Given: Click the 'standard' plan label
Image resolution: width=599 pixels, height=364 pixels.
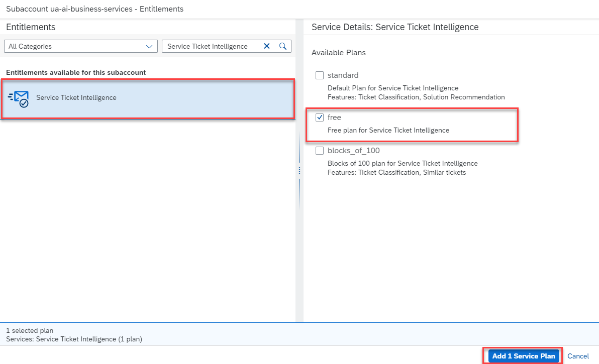Looking at the screenshot, I should coord(343,75).
